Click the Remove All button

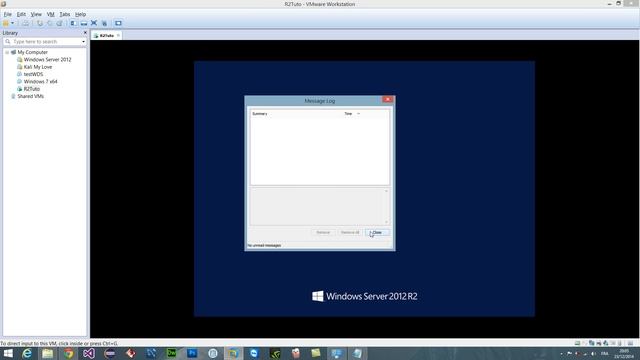(x=350, y=232)
